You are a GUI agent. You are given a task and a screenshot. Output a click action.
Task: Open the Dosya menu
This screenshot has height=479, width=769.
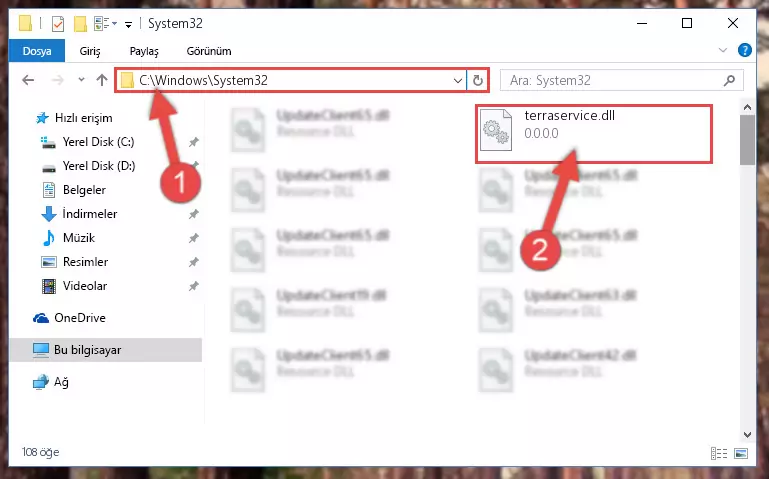pos(37,51)
